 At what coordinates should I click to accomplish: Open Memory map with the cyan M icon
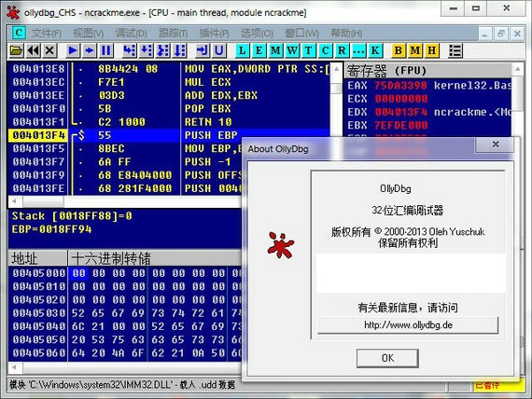[x=275, y=51]
